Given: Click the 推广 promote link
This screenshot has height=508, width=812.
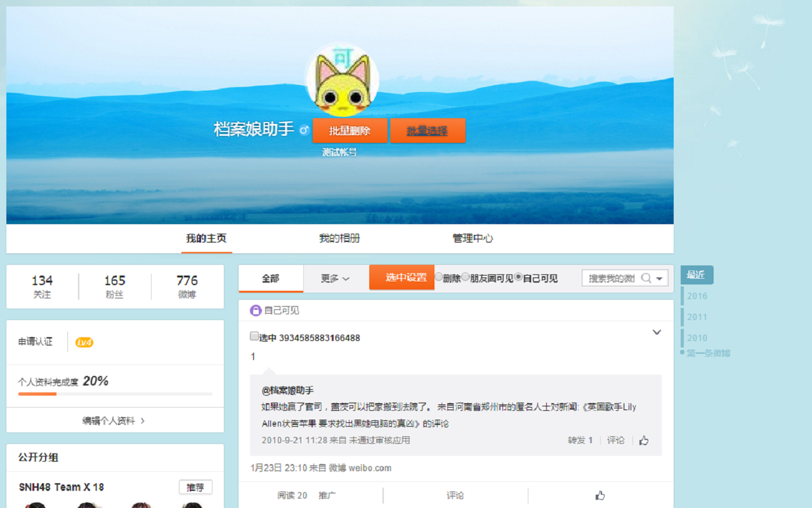Looking at the screenshot, I should point(327,495).
